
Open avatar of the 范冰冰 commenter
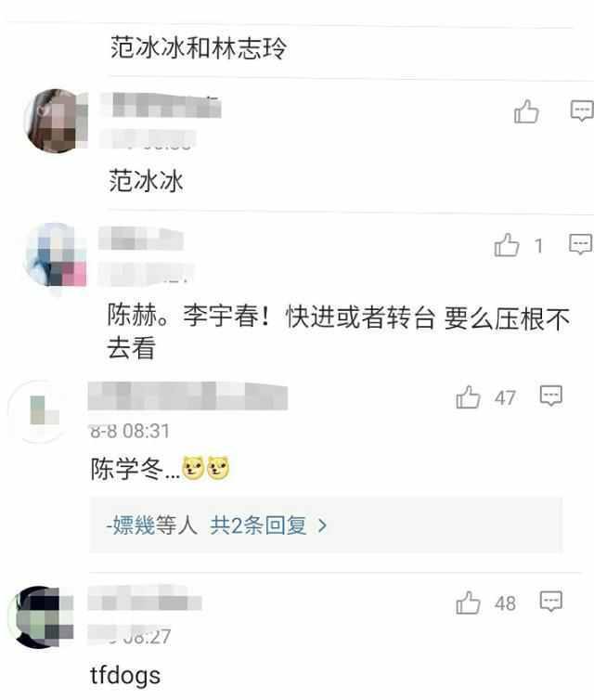pos(56,121)
